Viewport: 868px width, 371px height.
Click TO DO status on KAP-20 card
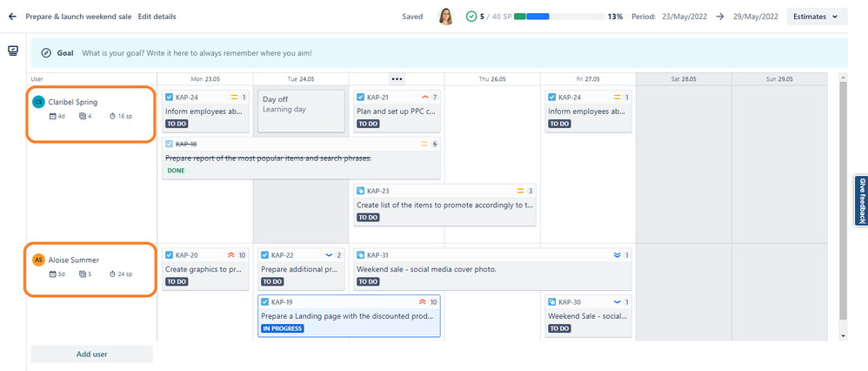(177, 281)
